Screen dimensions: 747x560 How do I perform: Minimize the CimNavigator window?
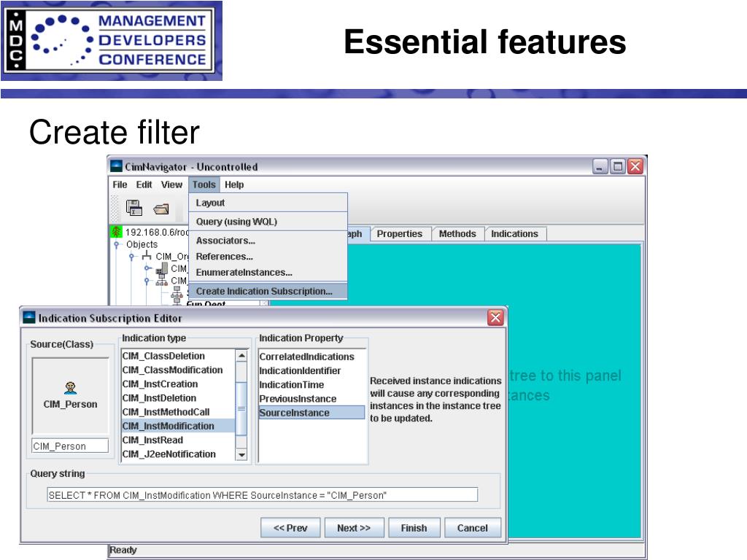pyautogui.click(x=600, y=166)
